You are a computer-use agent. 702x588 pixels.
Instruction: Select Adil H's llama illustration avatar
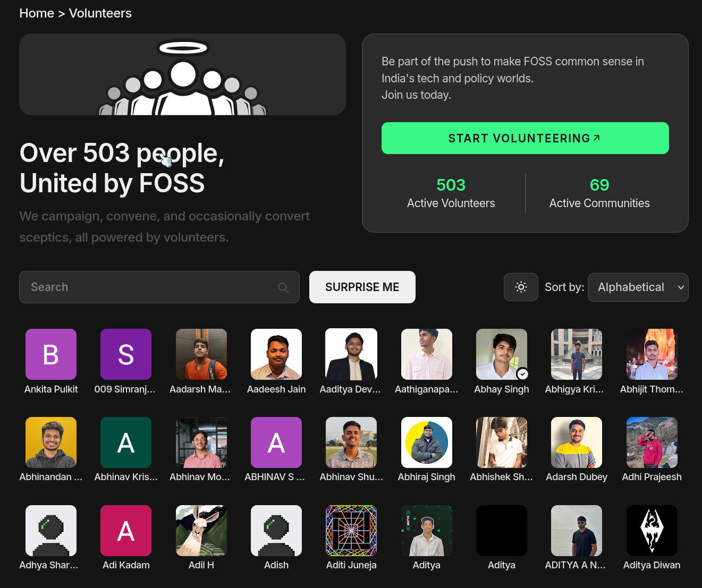(x=201, y=531)
